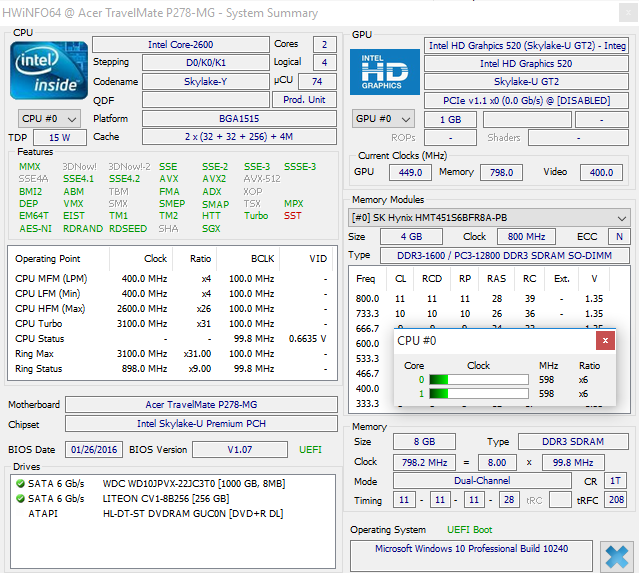Click the Core 0 clock progress bar
Image resolution: width=639 pixels, height=573 pixels.
[479, 380]
